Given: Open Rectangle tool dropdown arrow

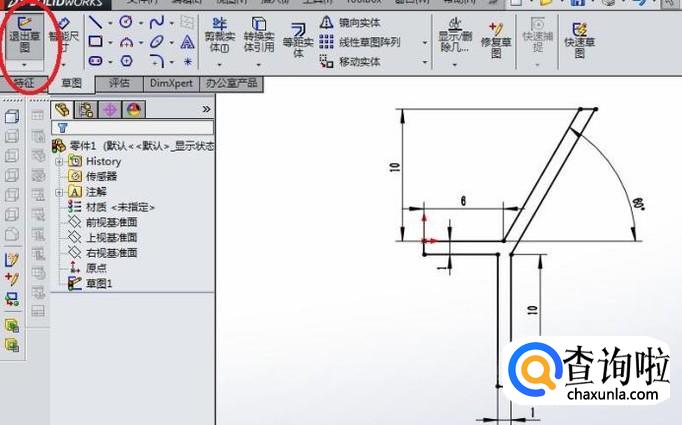Looking at the screenshot, I should click(x=110, y=42).
